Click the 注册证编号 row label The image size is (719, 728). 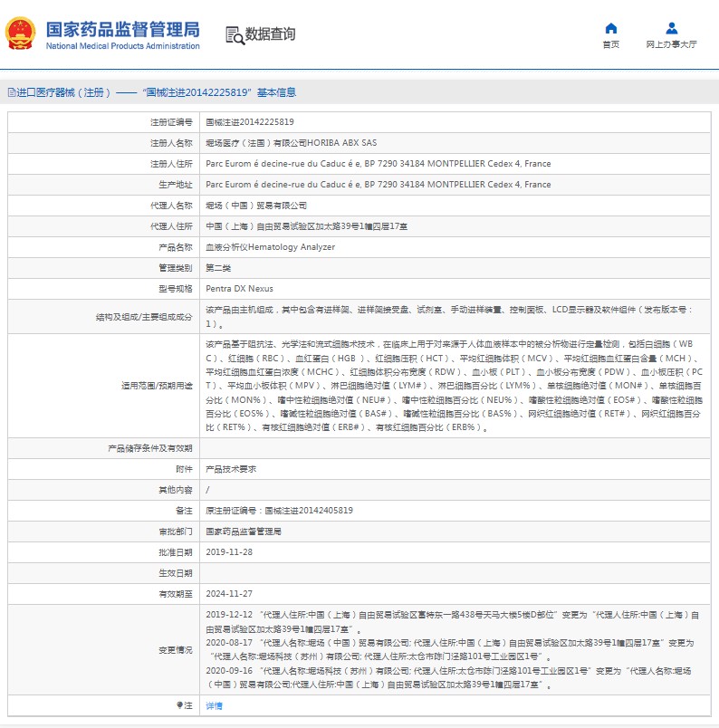point(171,122)
